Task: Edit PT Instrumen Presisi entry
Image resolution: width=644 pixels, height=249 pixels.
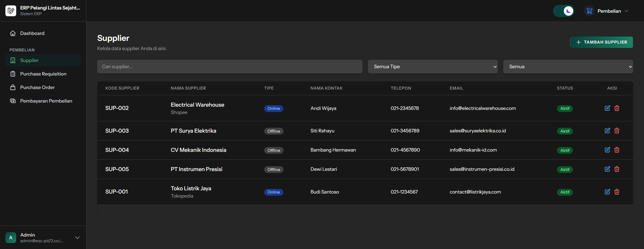Action: [x=607, y=169]
